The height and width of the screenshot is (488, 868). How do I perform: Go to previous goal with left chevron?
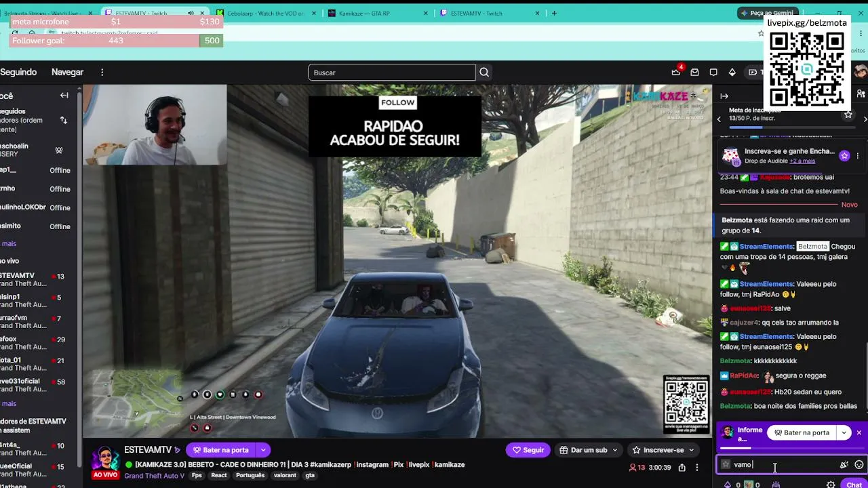pyautogui.click(x=719, y=119)
